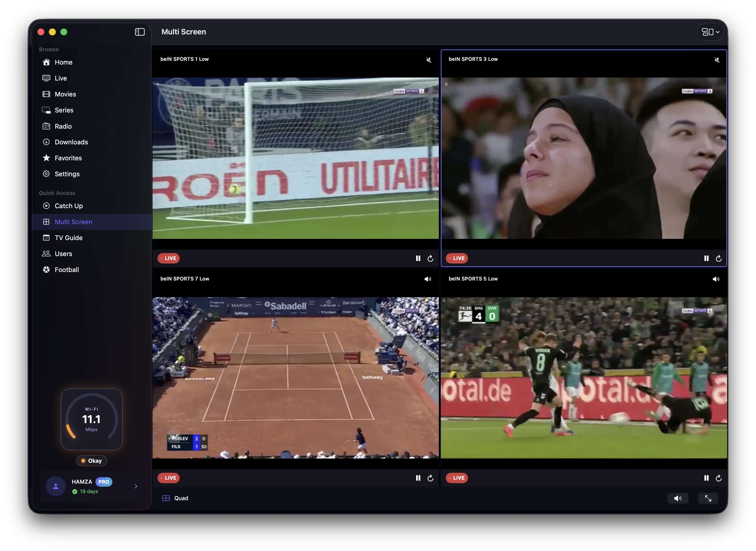Click the green window zoom button
The image size is (756, 551).
pyautogui.click(x=64, y=32)
